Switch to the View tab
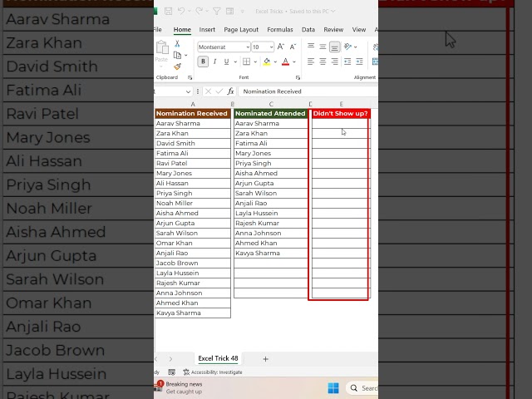 point(358,30)
